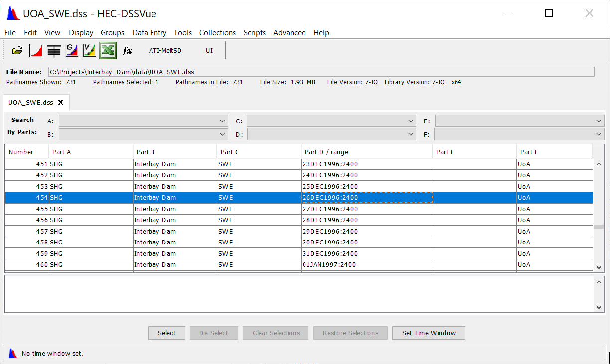Image resolution: width=610 pixels, height=364 pixels.
Task: Open data validation V icon
Action: pyautogui.click(x=89, y=50)
